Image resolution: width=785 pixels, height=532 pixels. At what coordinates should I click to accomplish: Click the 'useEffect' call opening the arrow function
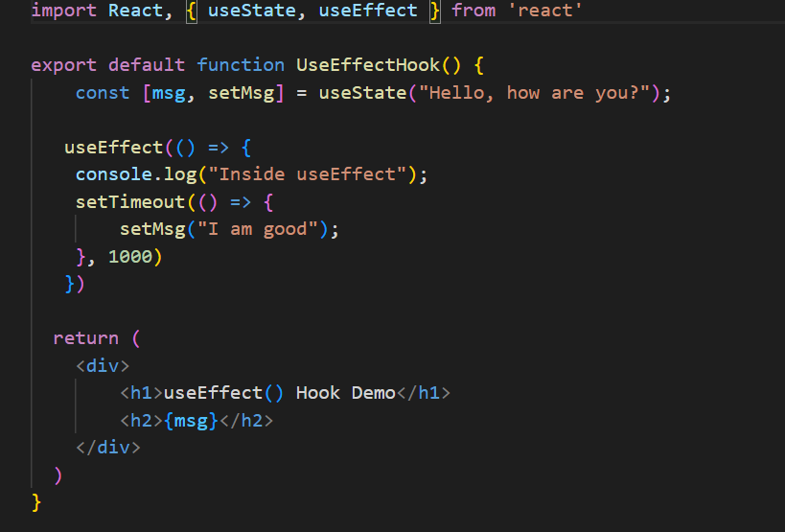(x=113, y=148)
